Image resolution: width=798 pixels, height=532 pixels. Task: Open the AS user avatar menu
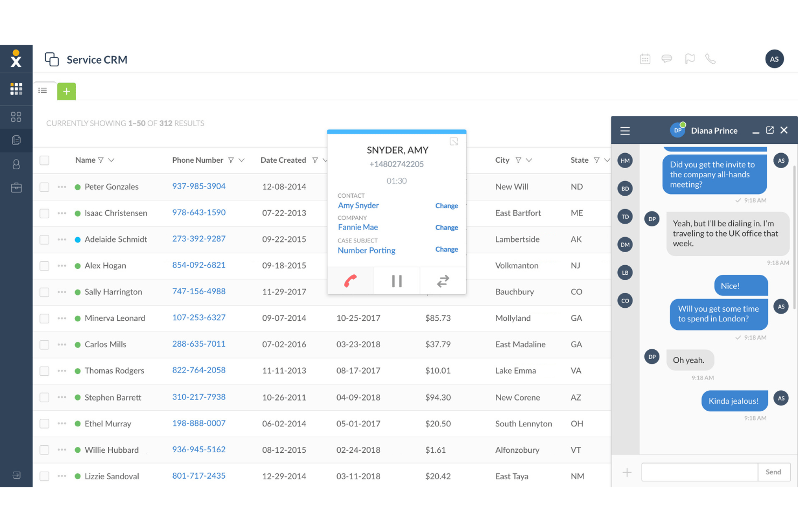[x=774, y=59]
